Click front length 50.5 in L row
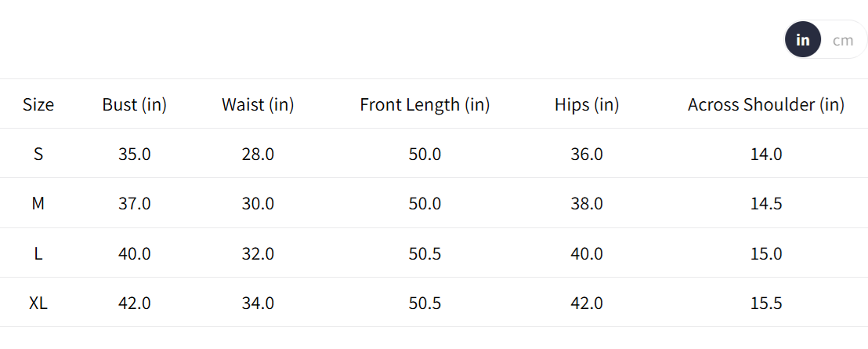This screenshot has width=868, height=349. (425, 253)
